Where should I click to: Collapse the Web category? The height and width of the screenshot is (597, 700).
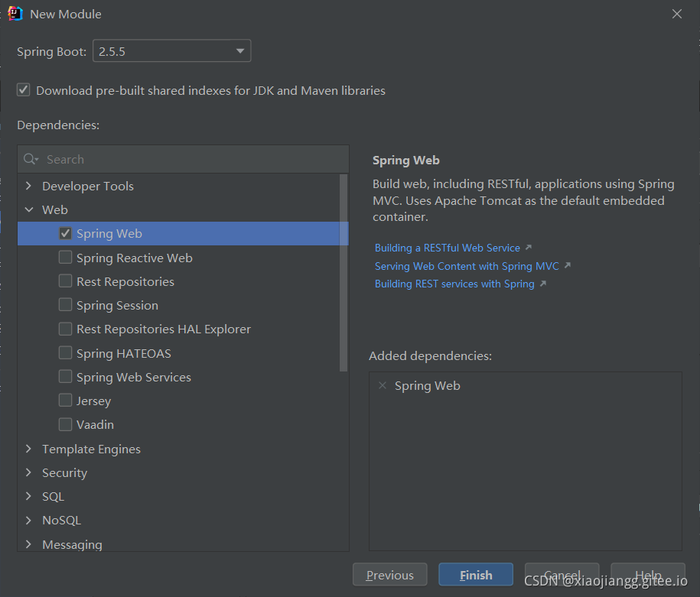(28, 209)
